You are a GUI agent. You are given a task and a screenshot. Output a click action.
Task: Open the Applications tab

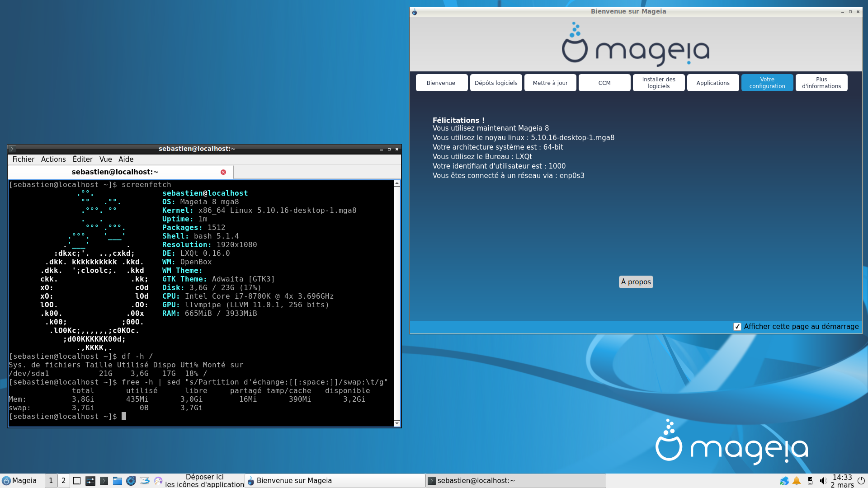[713, 83]
